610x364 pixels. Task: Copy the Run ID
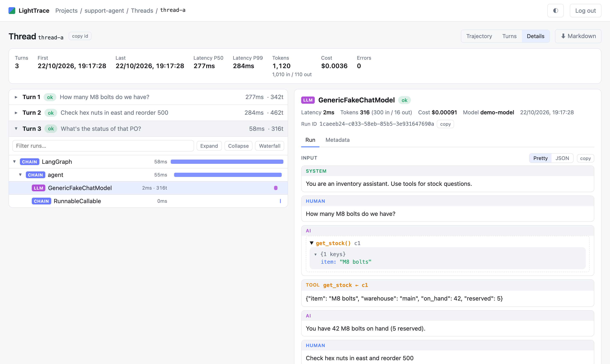point(445,124)
